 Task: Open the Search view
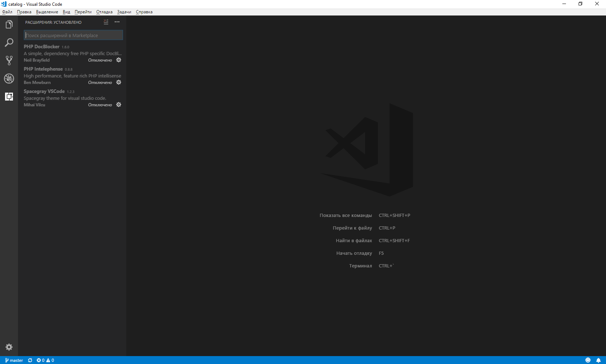point(9,43)
